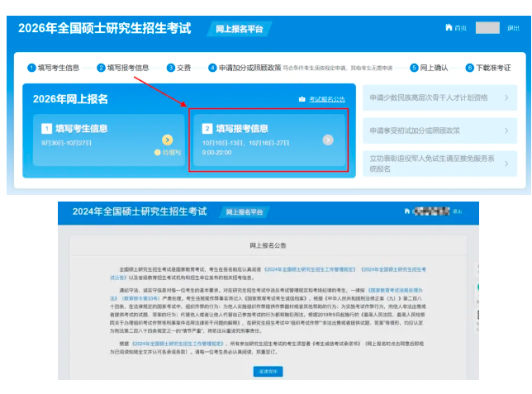Open step 4 申请加分或照顾政策
This screenshot has width=532, height=394.
pyautogui.click(x=249, y=68)
